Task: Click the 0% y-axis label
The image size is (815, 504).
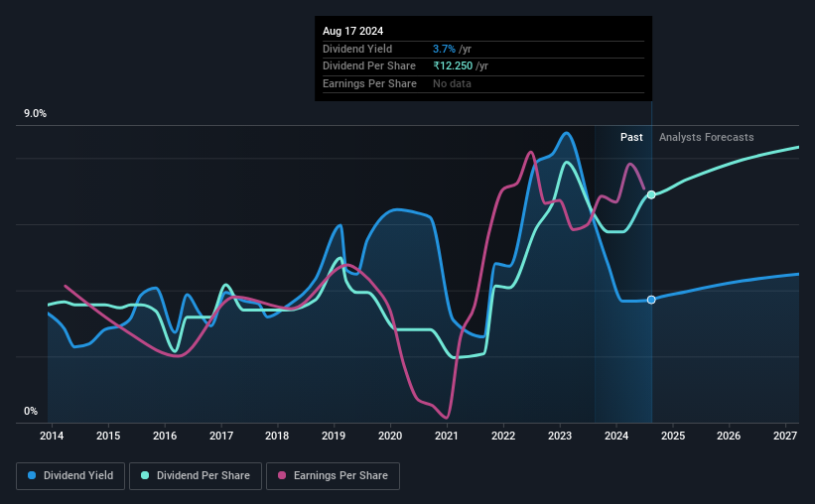Action: pyautogui.click(x=31, y=411)
